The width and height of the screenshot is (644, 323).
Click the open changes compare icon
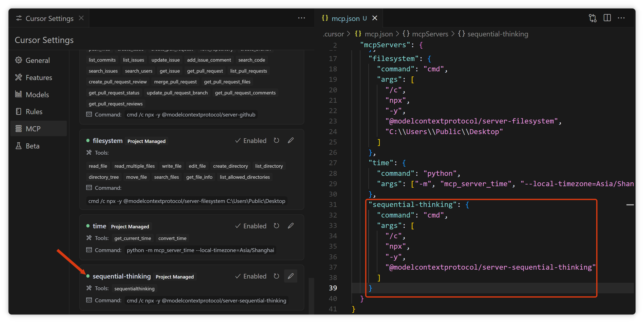593,18
